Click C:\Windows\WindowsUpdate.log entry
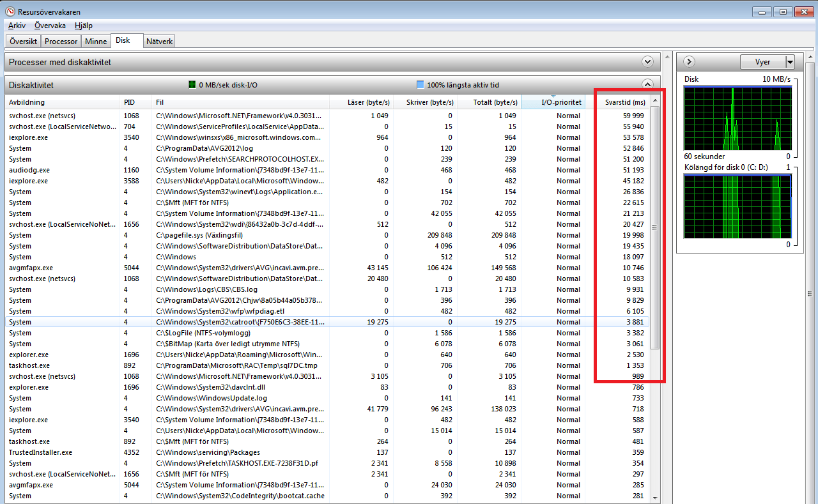The height and width of the screenshot is (504, 818). 211,398
